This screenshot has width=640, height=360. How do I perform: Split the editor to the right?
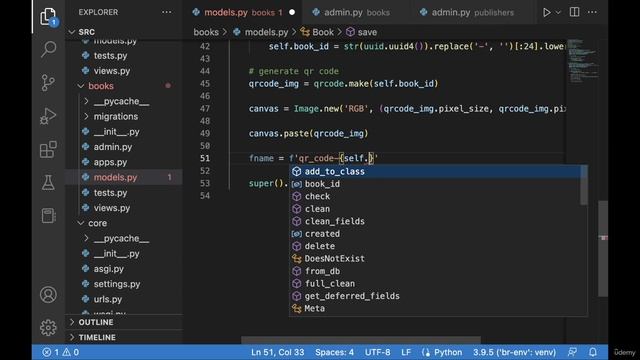pos(574,12)
